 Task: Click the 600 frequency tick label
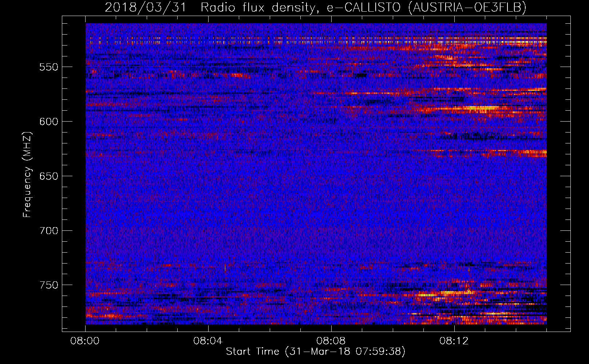(49, 122)
